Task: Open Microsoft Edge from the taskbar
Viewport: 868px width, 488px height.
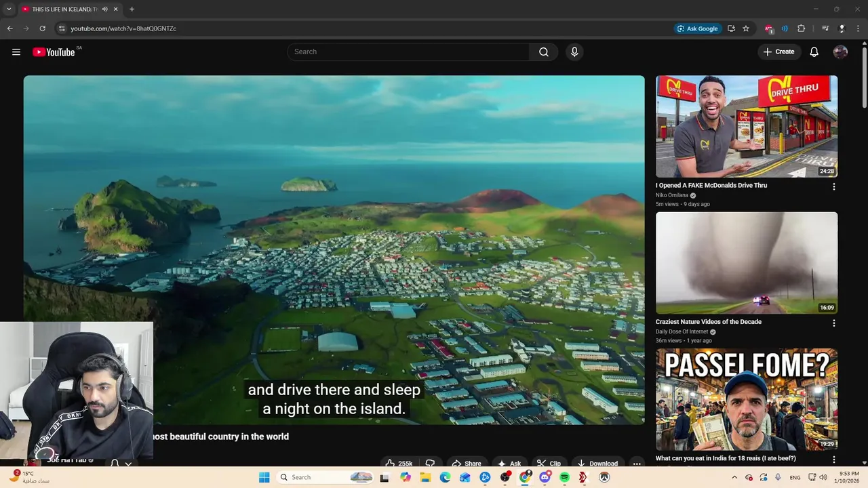Action: pyautogui.click(x=446, y=477)
